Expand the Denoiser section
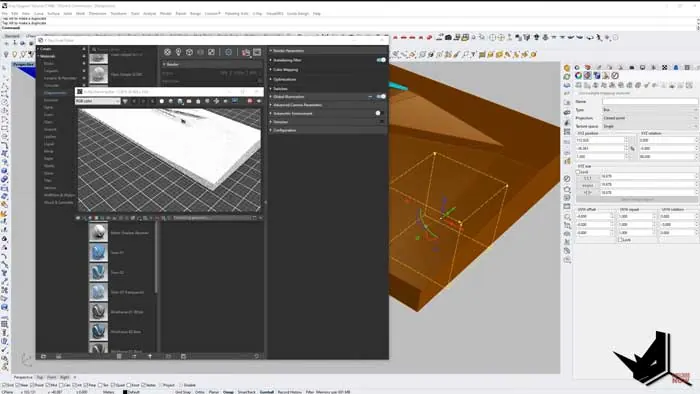The height and width of the screenshot is (394, 700). point(280,122)
